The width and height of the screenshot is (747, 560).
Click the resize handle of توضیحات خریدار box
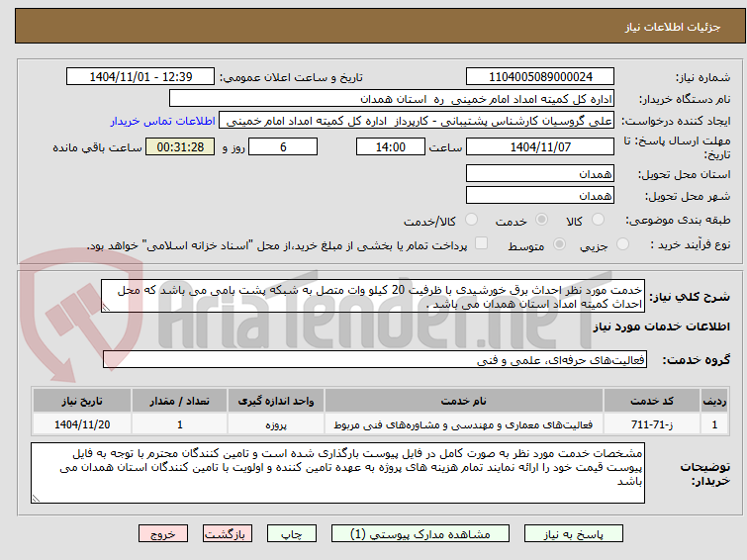click(x=36, y=499)
